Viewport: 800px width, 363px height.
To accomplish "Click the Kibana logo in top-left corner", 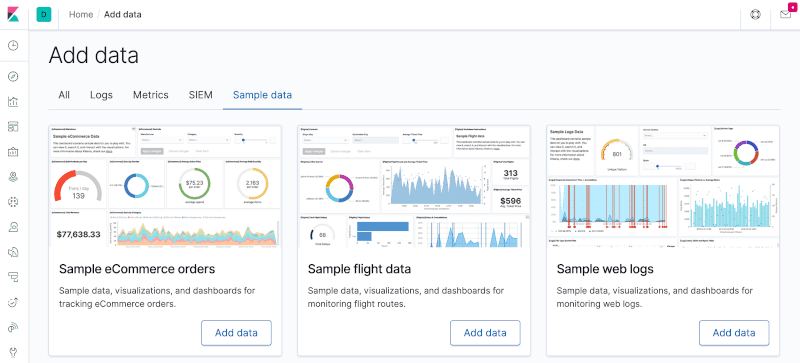I will click(13, 14).
